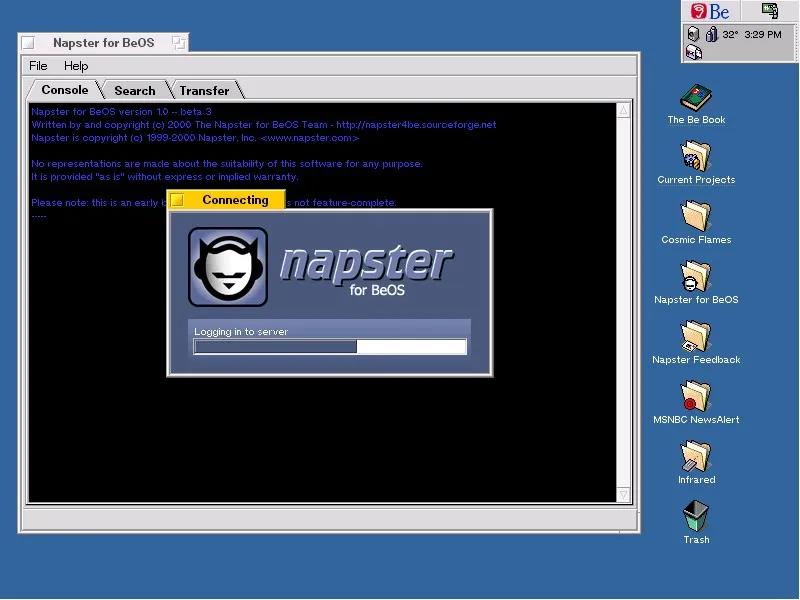800x600 pixels.
Task: Click the Napster for BeOS window title tab
Action: pyautogui.click(x=104, y=43)
